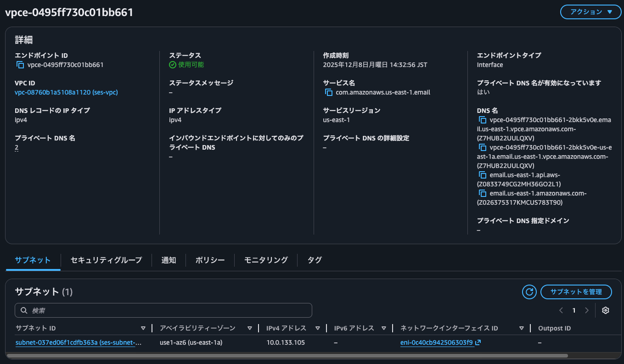Copy the email.us-east-1.amazonaws.com DNS name
624x364 pixels.
(x=482, y=193)
